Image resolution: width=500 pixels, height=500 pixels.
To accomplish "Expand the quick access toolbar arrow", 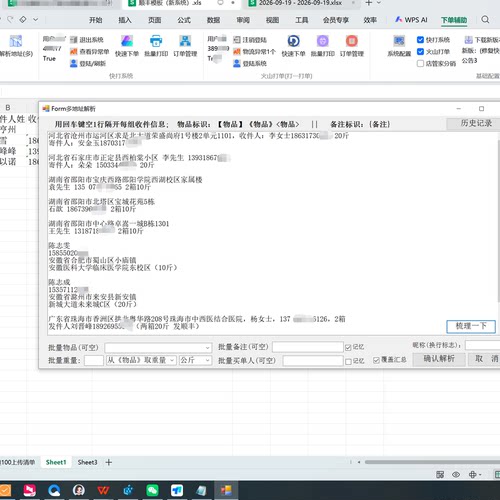I will [x=35, y=20].
